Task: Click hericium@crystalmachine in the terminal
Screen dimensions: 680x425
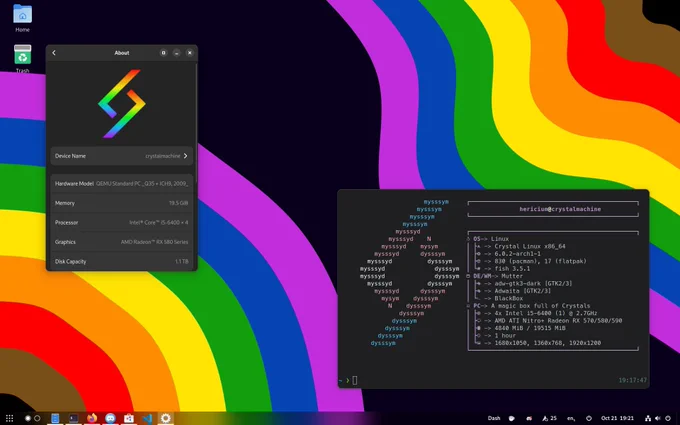Action: click(x=560, y=209)
